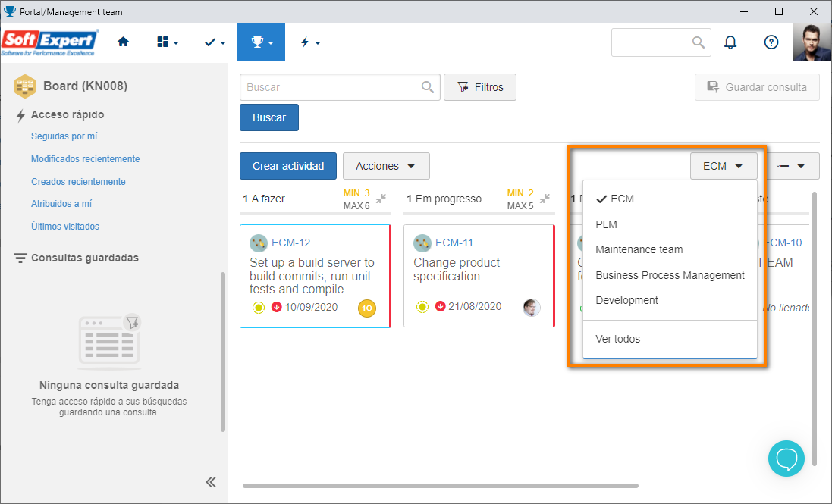Viewport: 832px width, 504px height.
Task: Click the Consultas guardadas heading
Action: pos(85,258)
